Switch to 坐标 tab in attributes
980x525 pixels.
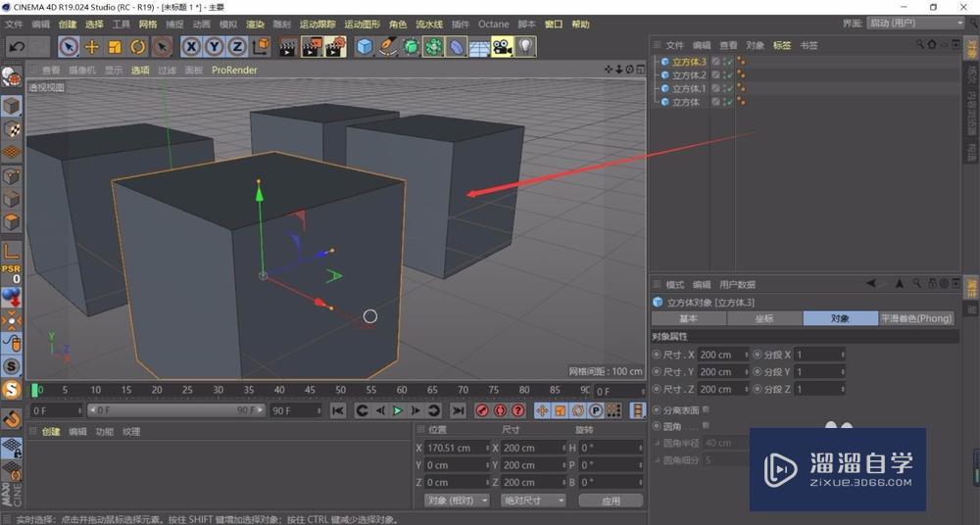[764, 318]
